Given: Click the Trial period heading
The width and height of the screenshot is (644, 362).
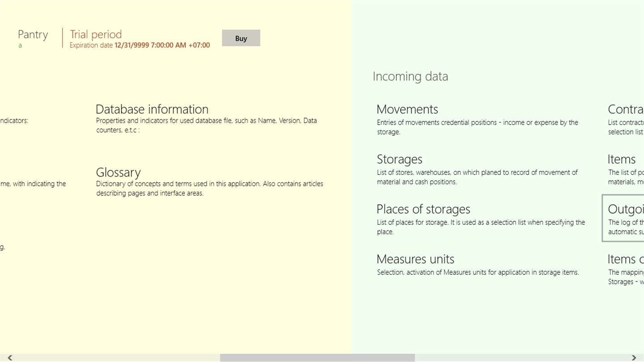Looking at the screenshot, I should pos(96,34).
